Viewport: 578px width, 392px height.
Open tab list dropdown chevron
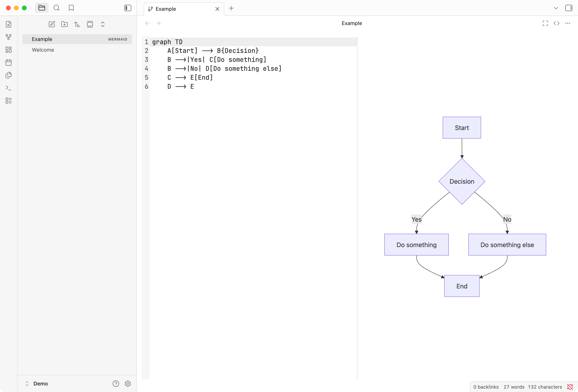[556, 8]
